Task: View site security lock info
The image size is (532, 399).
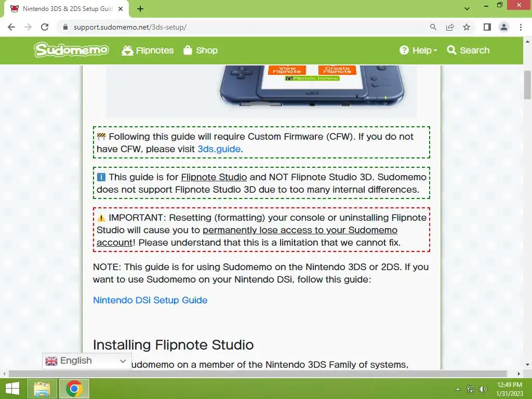Action: (65, 27)
